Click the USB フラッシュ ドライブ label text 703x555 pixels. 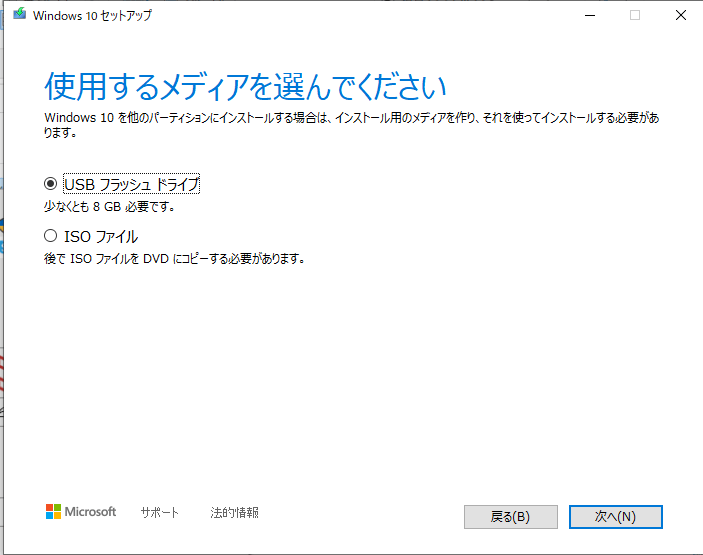(131, 184)
